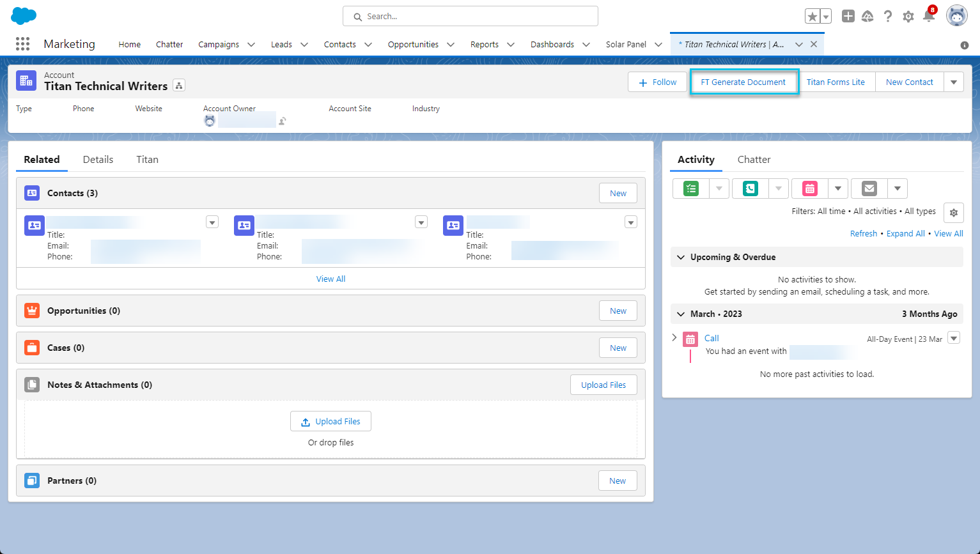Screen dimensions: 980x554
Task: Open the favorites list dropdown arrow
Action: [826, 17]
